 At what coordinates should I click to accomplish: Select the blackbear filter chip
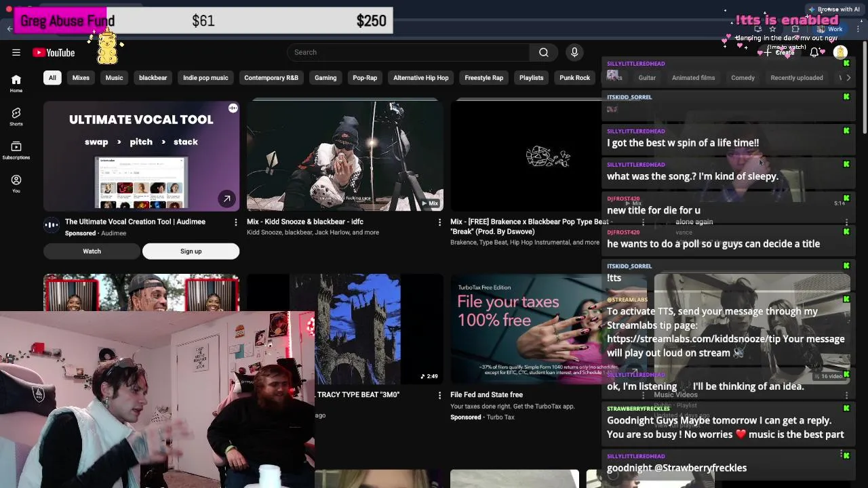pyautogui.click(x=153, y=78)
